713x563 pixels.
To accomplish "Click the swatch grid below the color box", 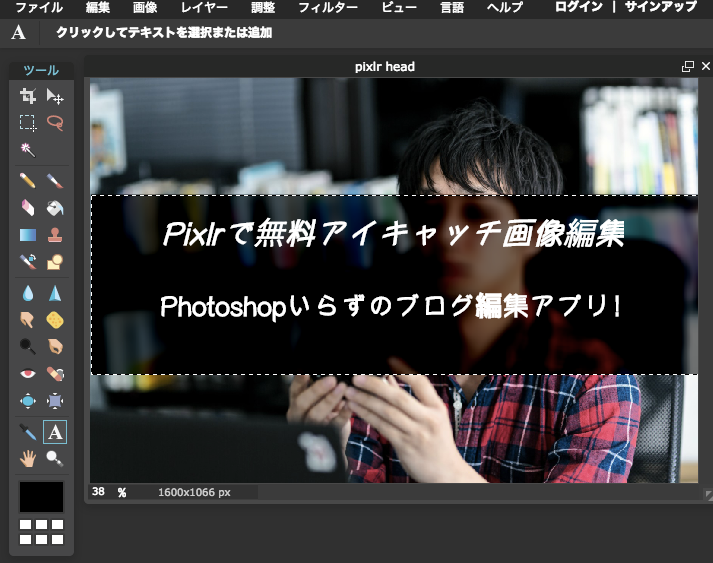I will click(x=41, y=532).
